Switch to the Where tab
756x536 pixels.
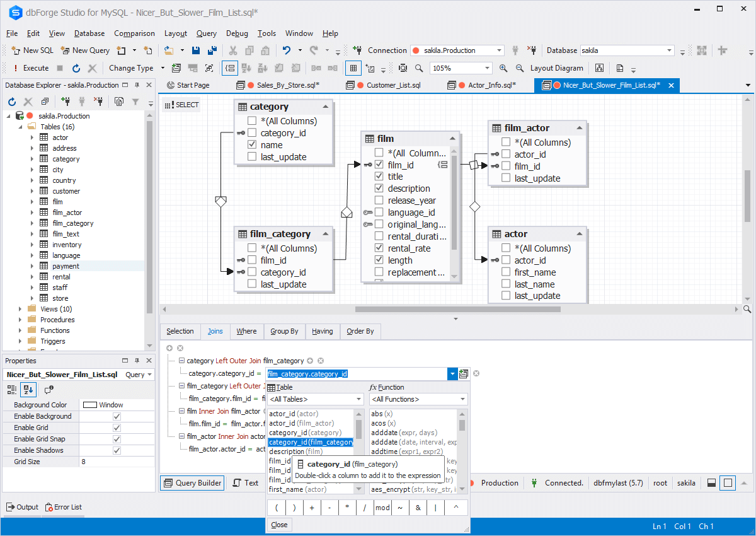[246, 331]
